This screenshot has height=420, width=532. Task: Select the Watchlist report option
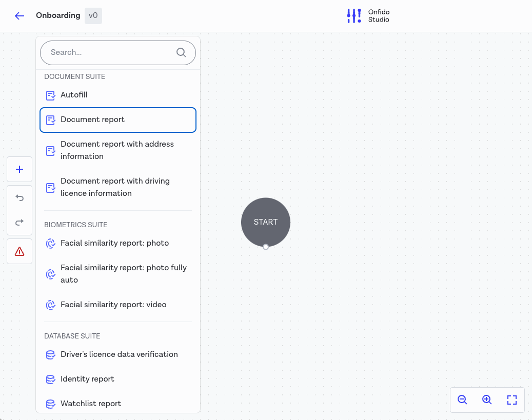click(91, 404)
